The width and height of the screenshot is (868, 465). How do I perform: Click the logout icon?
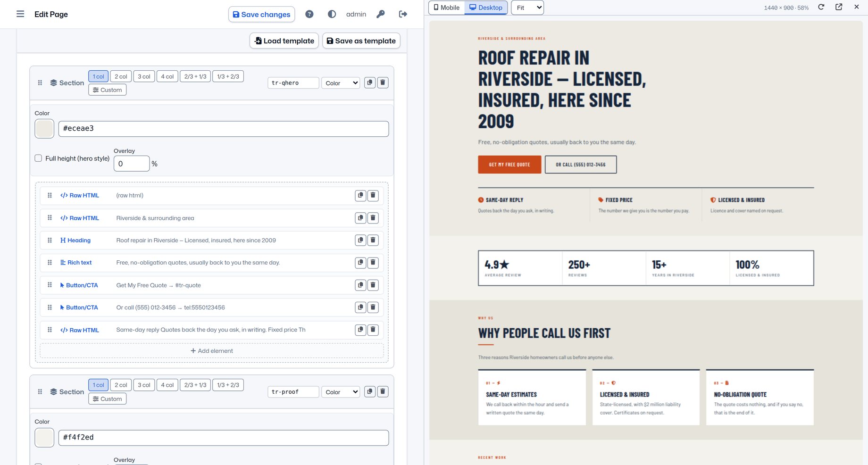[403, 14]
